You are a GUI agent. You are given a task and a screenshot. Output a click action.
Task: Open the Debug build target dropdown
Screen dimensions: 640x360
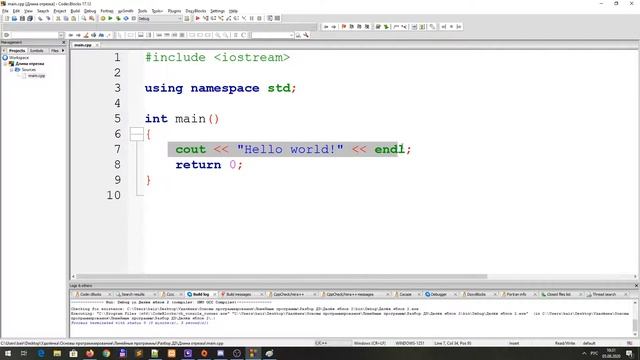(180, 18)
